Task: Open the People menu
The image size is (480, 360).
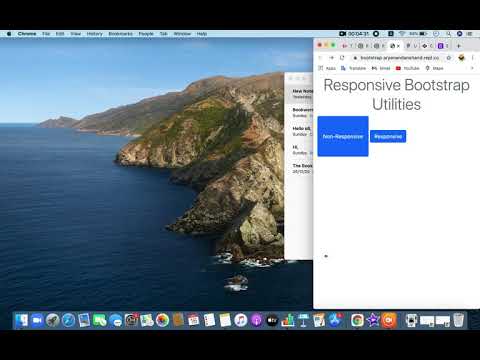Action: [x=146, y=34]
